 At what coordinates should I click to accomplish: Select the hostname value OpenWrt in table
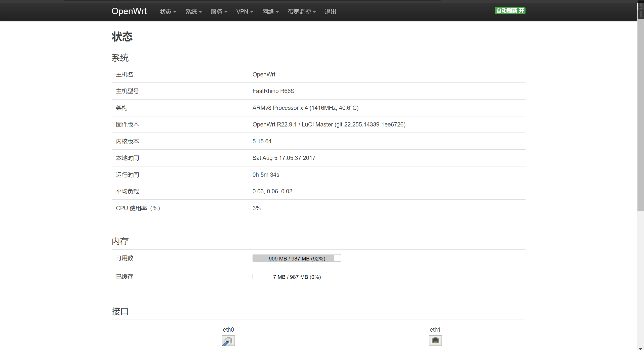pos(264,74)
